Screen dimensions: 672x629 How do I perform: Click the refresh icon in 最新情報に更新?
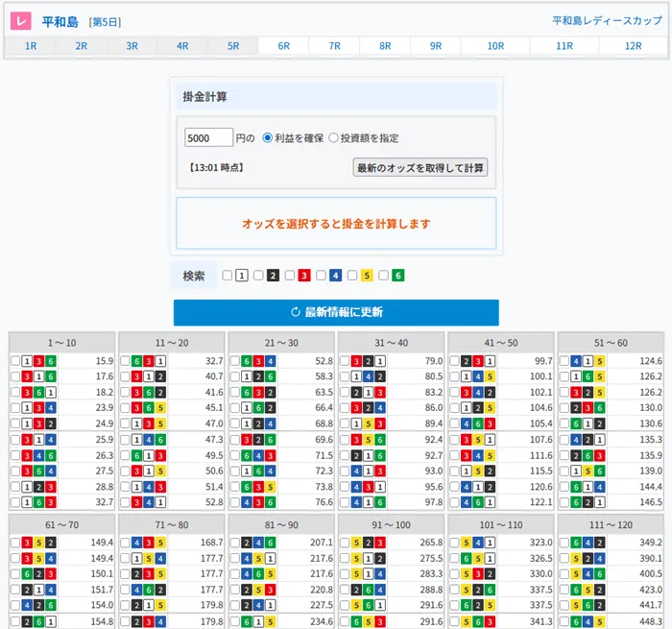(296, 313)
